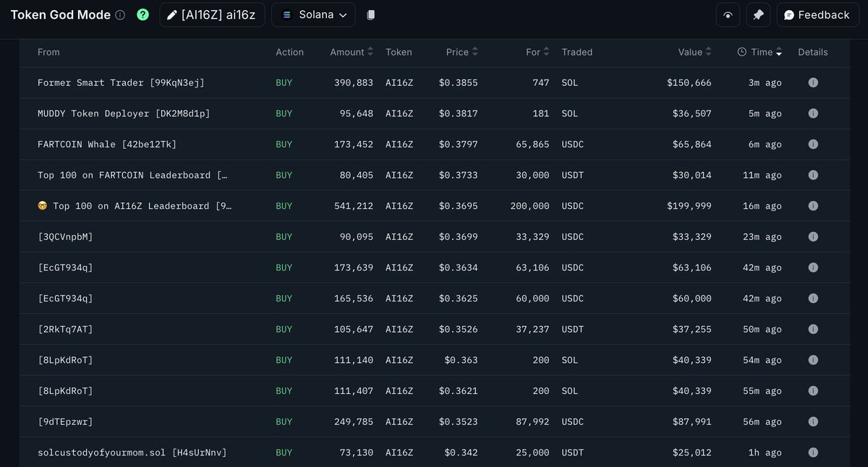Click the Details column header
The height and width of the screenshot is (467, 868).
coord(812,52)
